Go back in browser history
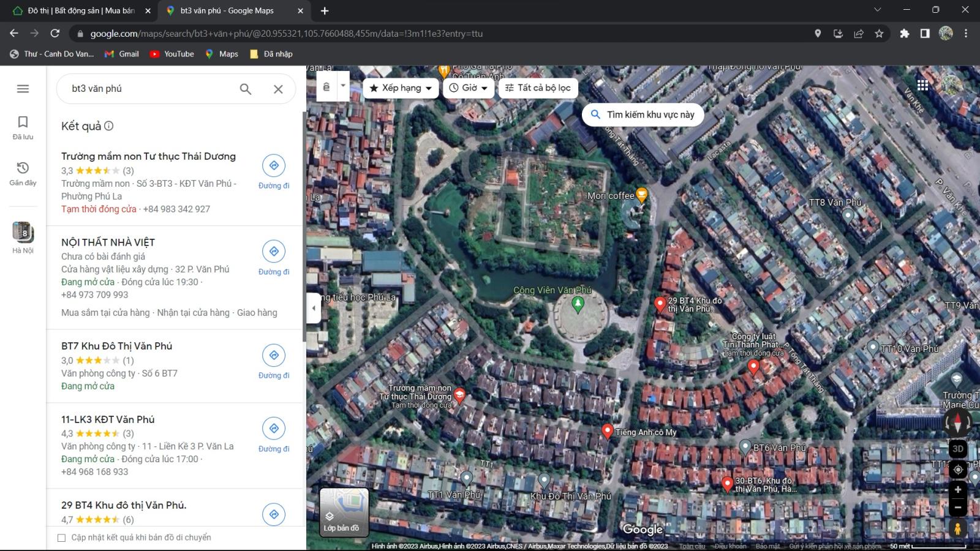Image resolution: width=980 pixels, height=551 pixels. click(x=14, y=34)
